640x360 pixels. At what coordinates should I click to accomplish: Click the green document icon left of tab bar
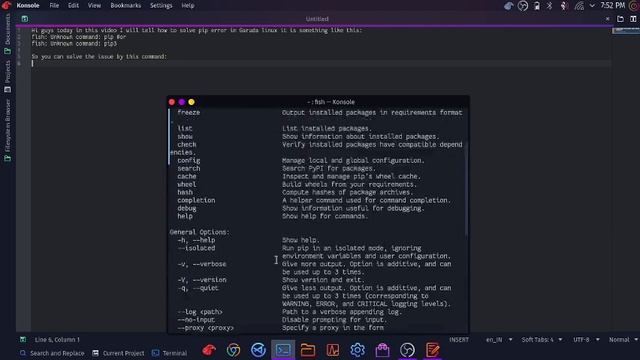pyautogui.click(x=24, y=19)
